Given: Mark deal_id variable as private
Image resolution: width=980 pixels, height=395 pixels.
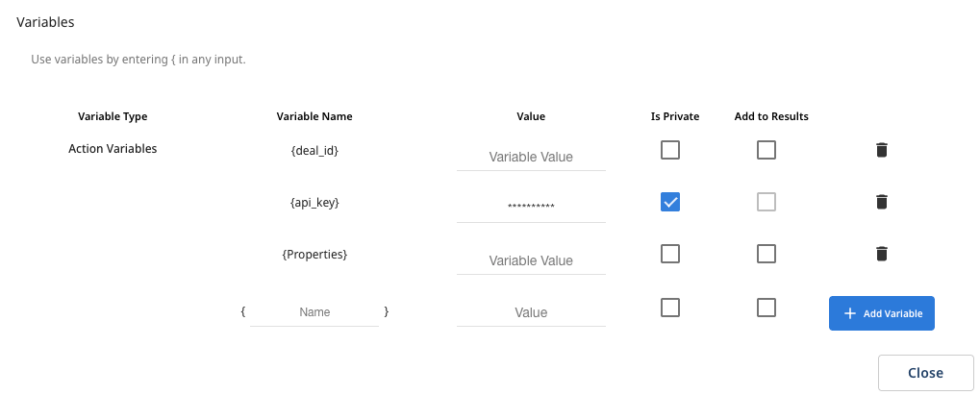Looking at the screenshot, I should click(670, 150).
